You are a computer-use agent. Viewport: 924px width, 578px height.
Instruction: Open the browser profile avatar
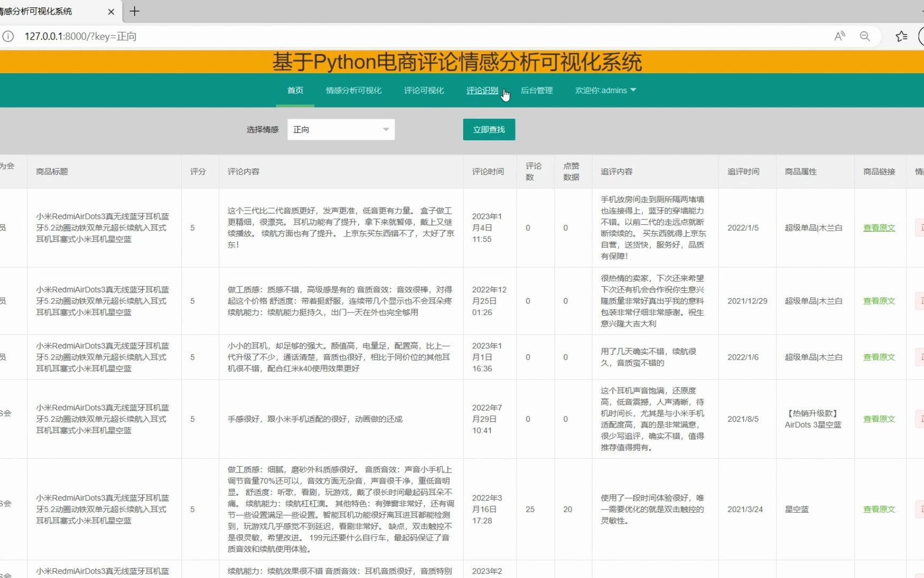point(921,36)
